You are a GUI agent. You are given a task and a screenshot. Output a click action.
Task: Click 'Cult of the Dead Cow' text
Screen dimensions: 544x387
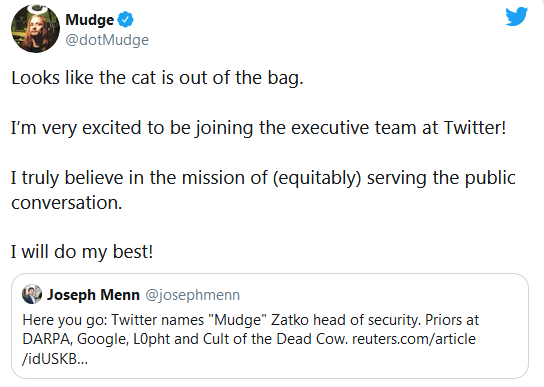275,339
